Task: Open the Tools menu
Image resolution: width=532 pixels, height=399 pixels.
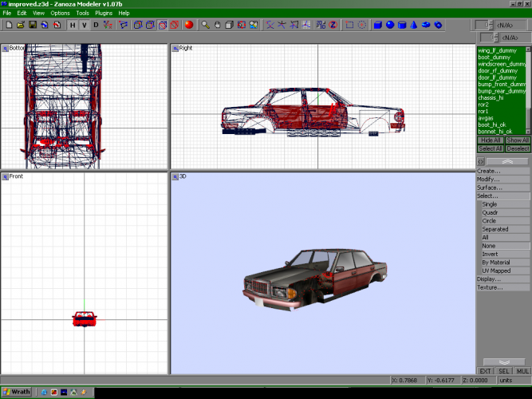Action: coord(82,14)
